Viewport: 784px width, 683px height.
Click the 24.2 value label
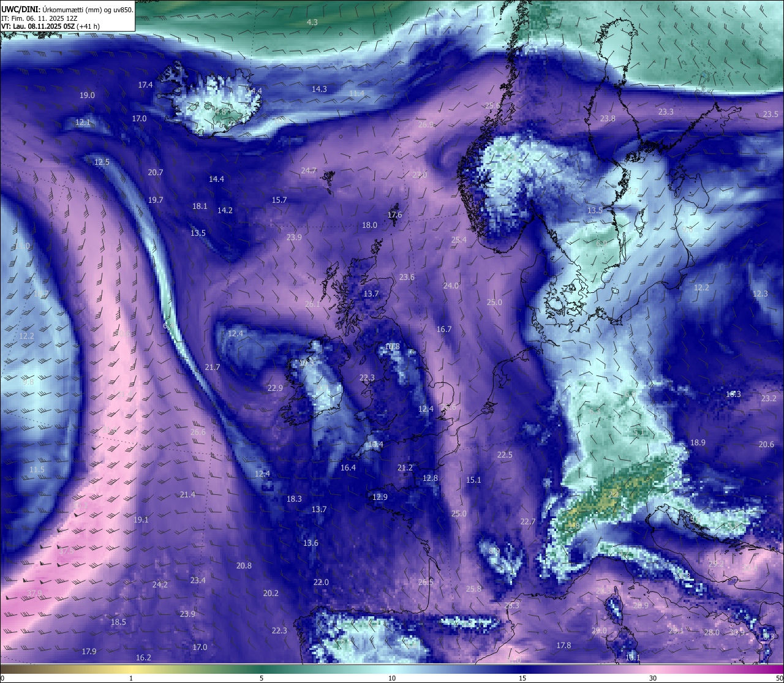click(160, 585)
